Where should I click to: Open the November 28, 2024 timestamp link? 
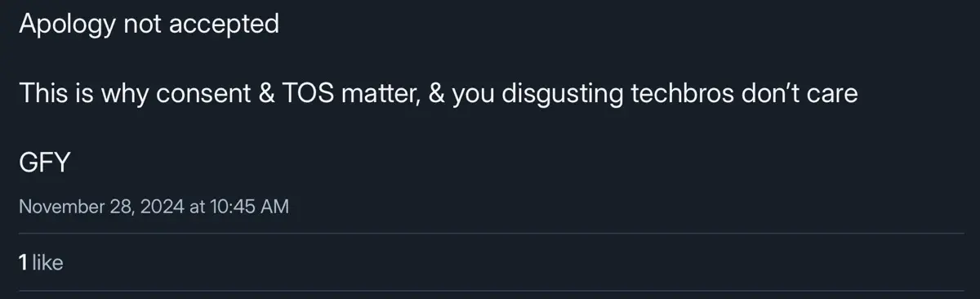click(154, 208)
